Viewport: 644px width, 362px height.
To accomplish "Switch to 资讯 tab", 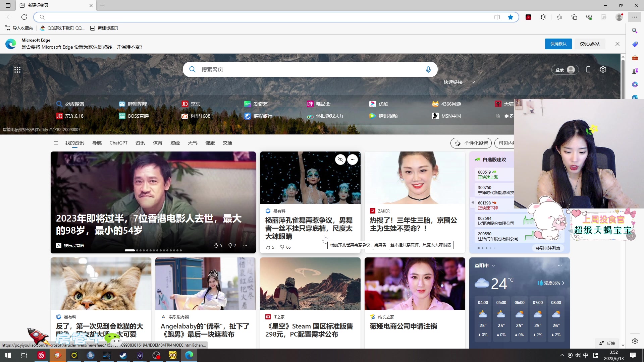I will click(x=140, y=143).
